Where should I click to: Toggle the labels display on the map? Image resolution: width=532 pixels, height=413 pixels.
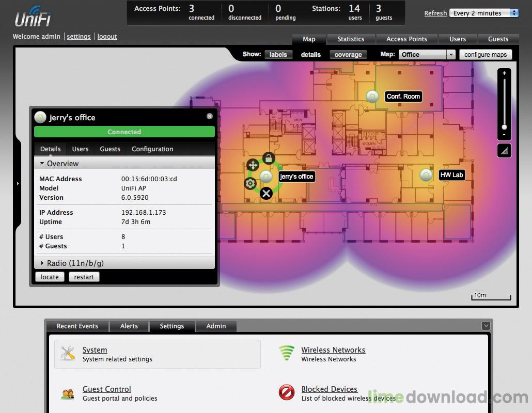(x=278, y=55)
